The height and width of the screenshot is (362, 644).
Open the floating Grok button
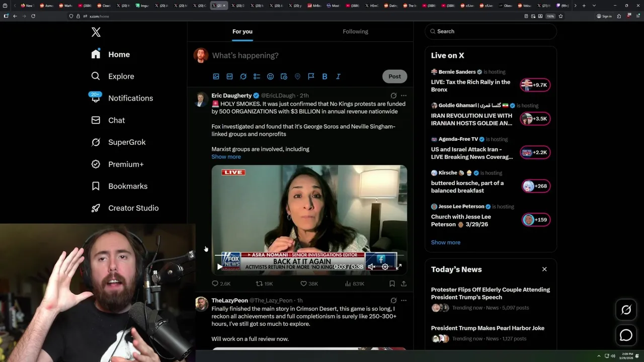(626, 310)
